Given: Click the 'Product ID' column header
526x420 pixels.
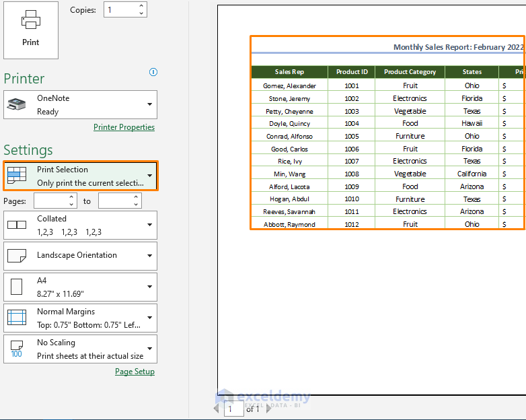Looking at the screenshot, I should [352, 72].
